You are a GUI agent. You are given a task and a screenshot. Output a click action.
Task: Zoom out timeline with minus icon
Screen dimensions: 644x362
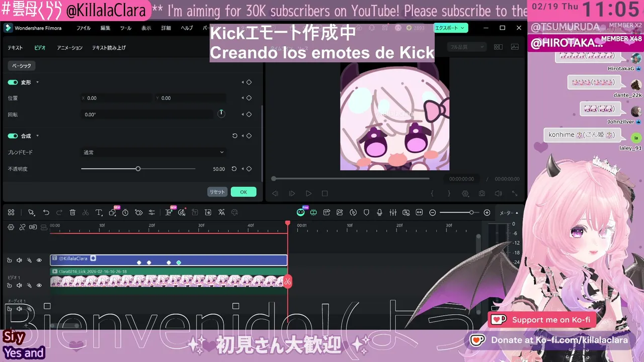(432, 213)
